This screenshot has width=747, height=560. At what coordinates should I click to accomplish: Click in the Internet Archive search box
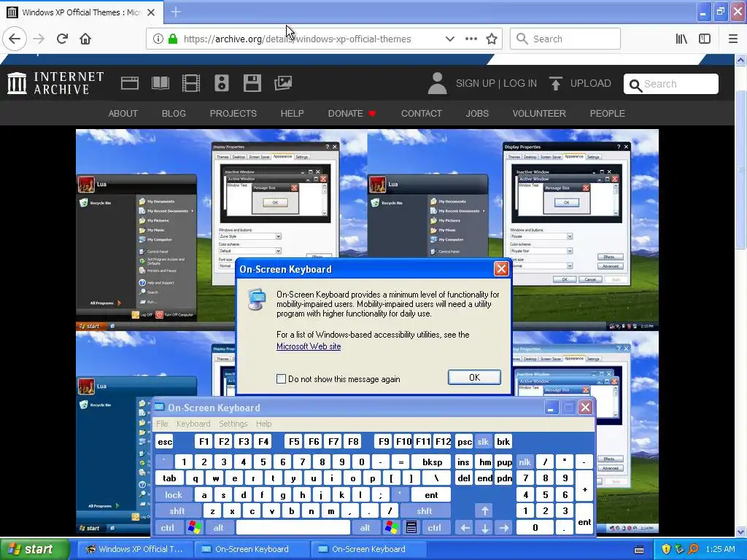pyautogui.click(x=671, y=84)
